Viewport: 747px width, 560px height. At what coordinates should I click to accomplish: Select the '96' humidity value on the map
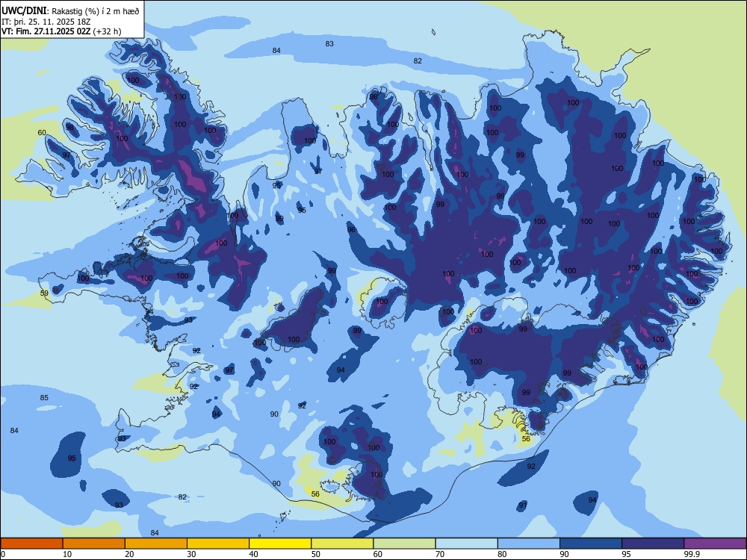coord(352,229)
